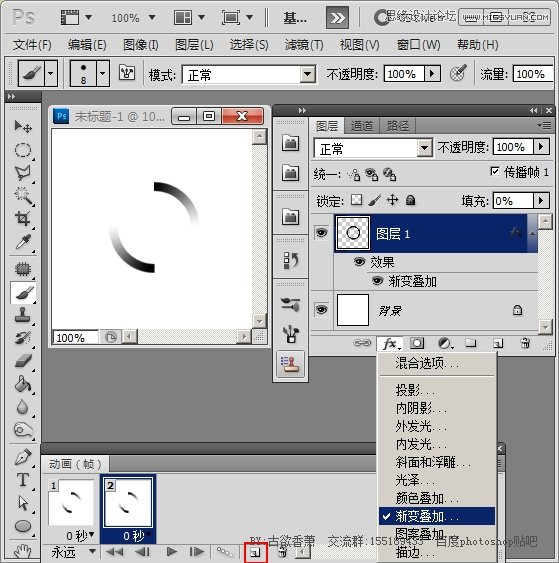Open the brush preset picker dropdown
The height and width of the screenshot is (563, 559).
click(103, 73)
